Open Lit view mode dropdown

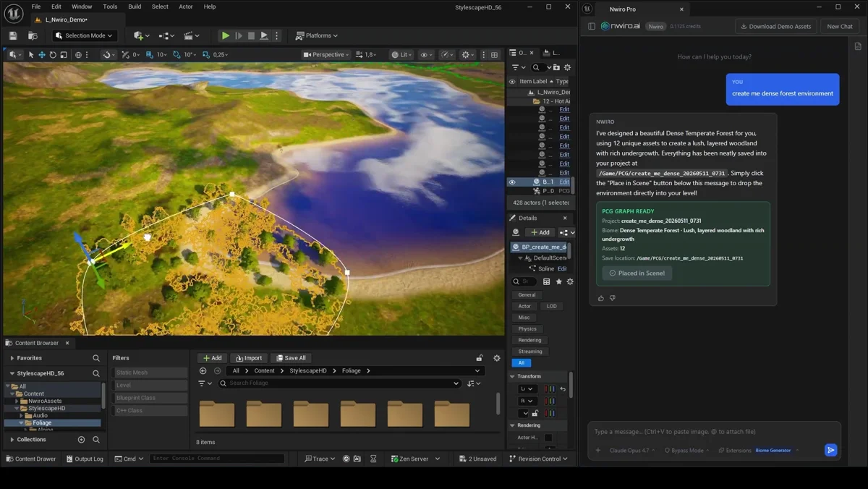[401, 55]
